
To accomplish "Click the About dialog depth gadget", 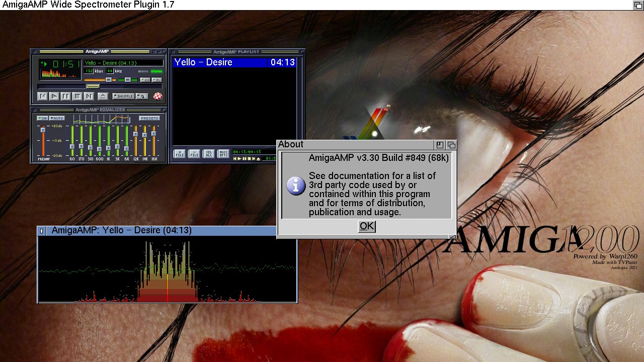I will click(x=451, y=145).
